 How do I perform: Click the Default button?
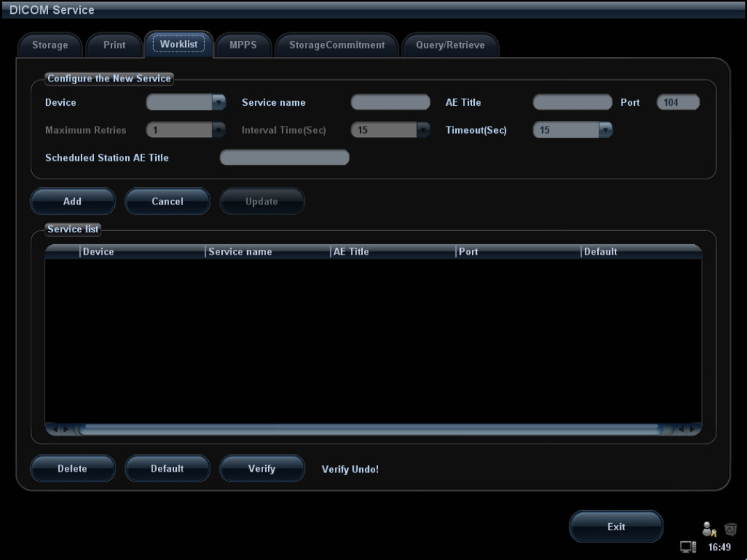click(x=167, y=468)
